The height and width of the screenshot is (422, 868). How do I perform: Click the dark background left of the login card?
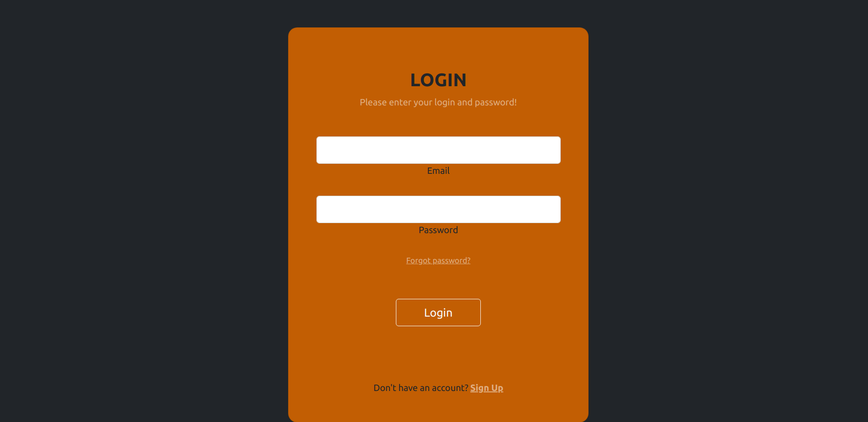144,211
